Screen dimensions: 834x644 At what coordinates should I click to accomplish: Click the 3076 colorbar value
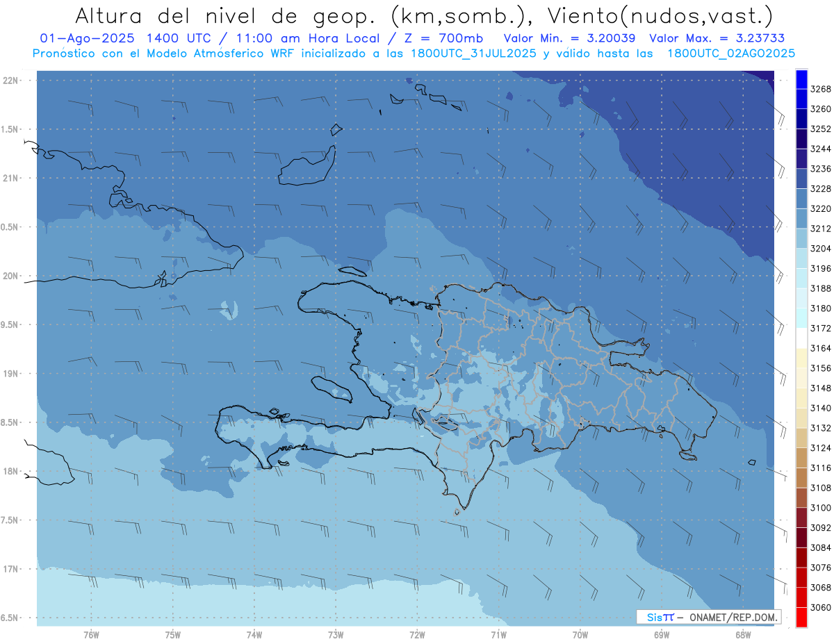[x=821, y=568]
